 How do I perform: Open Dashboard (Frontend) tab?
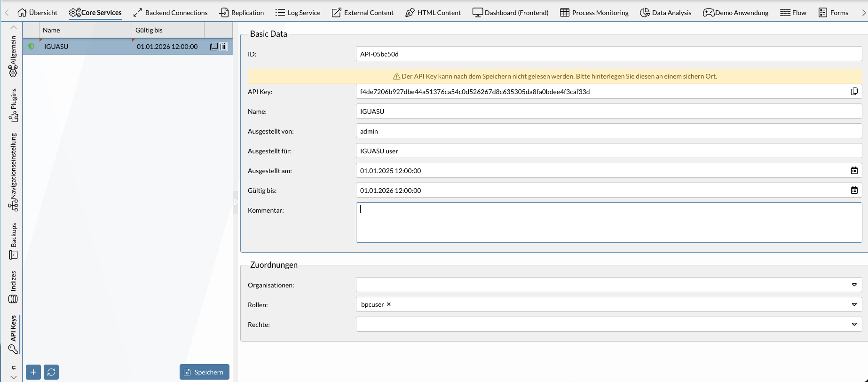point(511,13)
